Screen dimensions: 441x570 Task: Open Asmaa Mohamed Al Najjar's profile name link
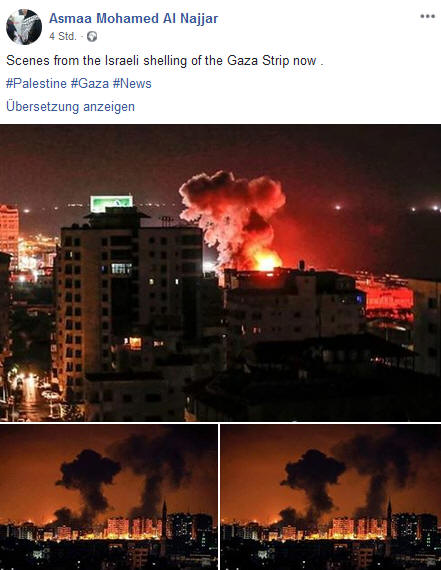(133, 18)
